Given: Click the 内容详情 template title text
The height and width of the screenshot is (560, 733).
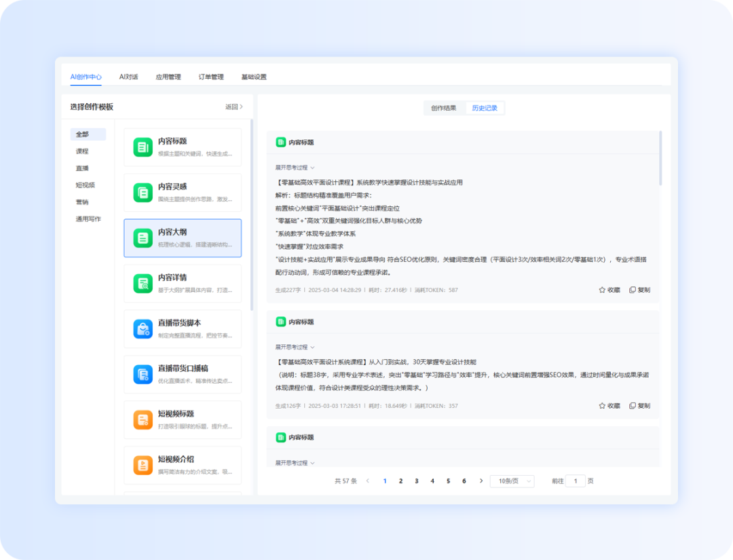Looking at the screenshot, I should click(172, 278).
